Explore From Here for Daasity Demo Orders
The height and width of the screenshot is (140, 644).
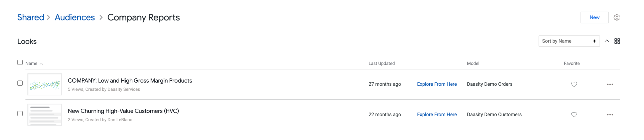[x=437, y=84]
